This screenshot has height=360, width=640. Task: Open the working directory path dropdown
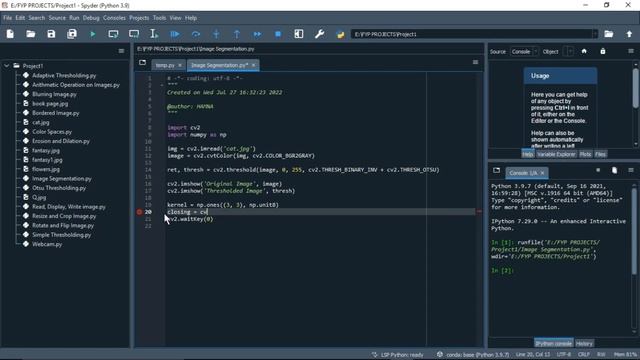(x=595, y=34)
